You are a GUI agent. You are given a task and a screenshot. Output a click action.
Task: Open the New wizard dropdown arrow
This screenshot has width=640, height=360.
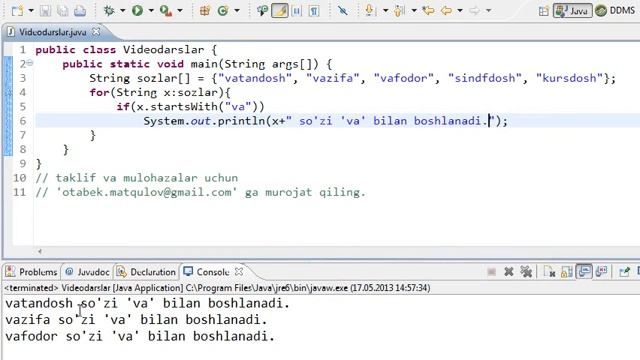[31, 11]
